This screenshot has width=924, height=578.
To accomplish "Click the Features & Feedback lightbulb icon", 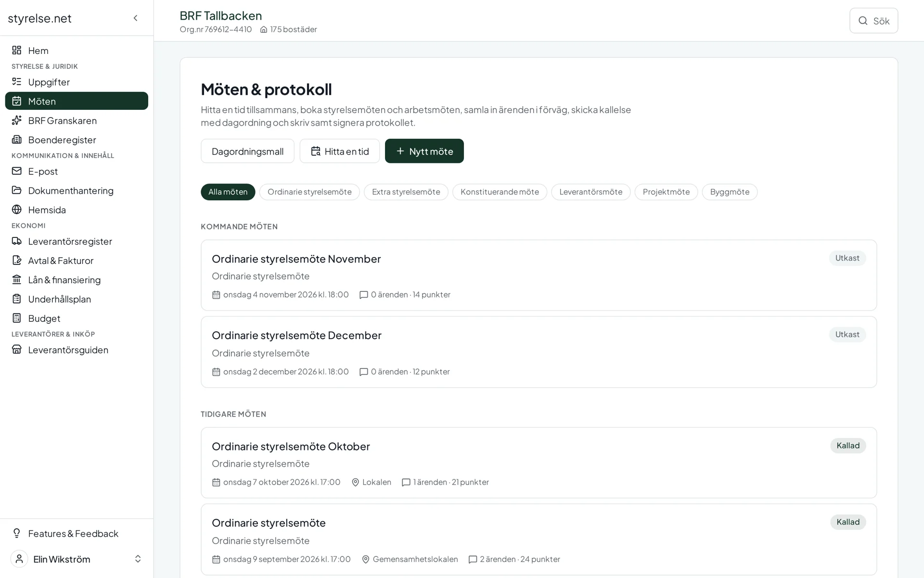I will click(x=17, y=533).
